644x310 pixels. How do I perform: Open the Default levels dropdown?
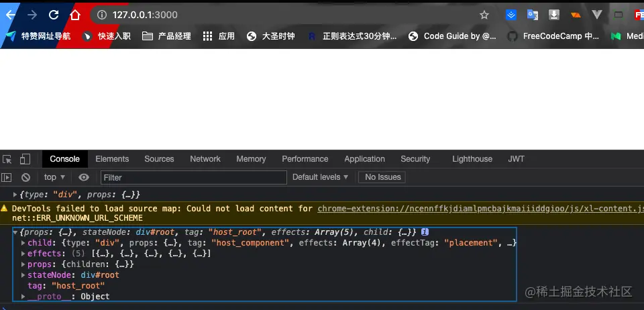321,177
